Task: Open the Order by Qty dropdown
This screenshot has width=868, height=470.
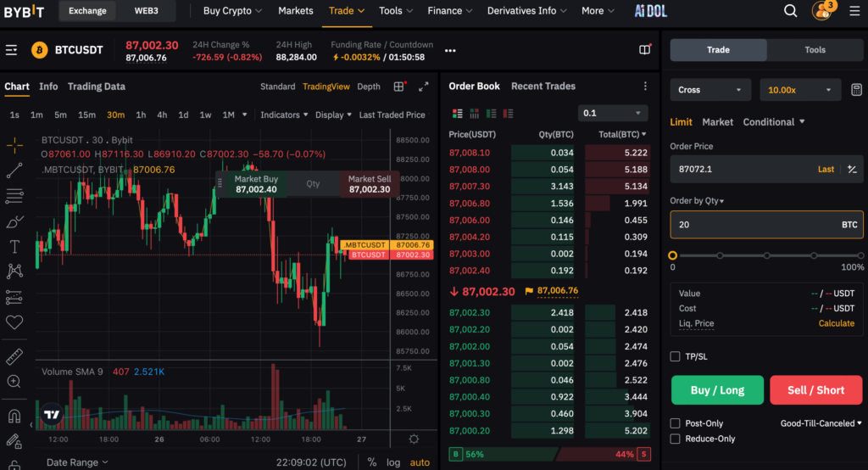Action: (697, 200)
